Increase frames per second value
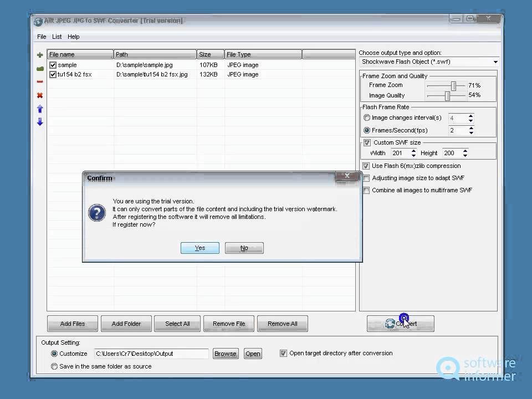Image resolution: width=532 pixels, height=399 pixels. tap(471, 128)
